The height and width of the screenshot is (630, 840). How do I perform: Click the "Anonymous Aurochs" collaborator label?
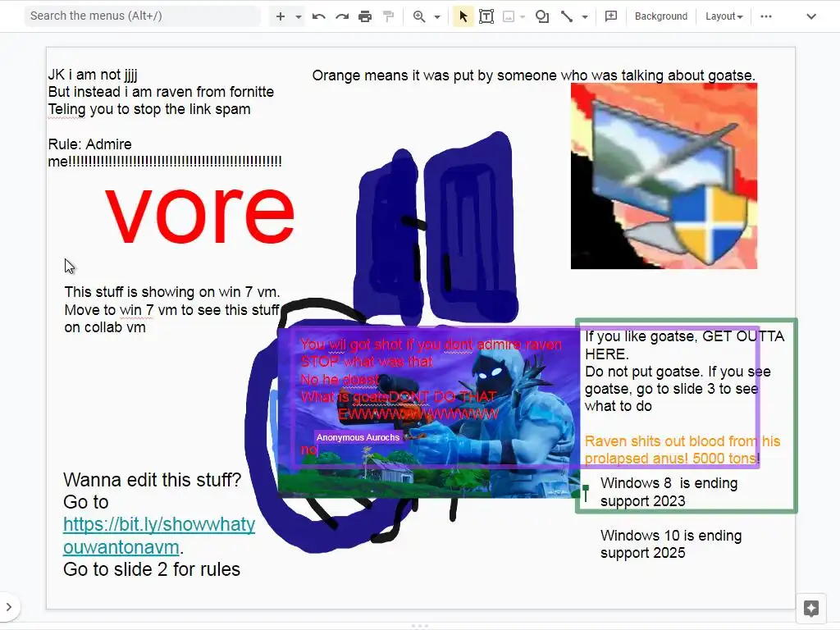(358, 437)
